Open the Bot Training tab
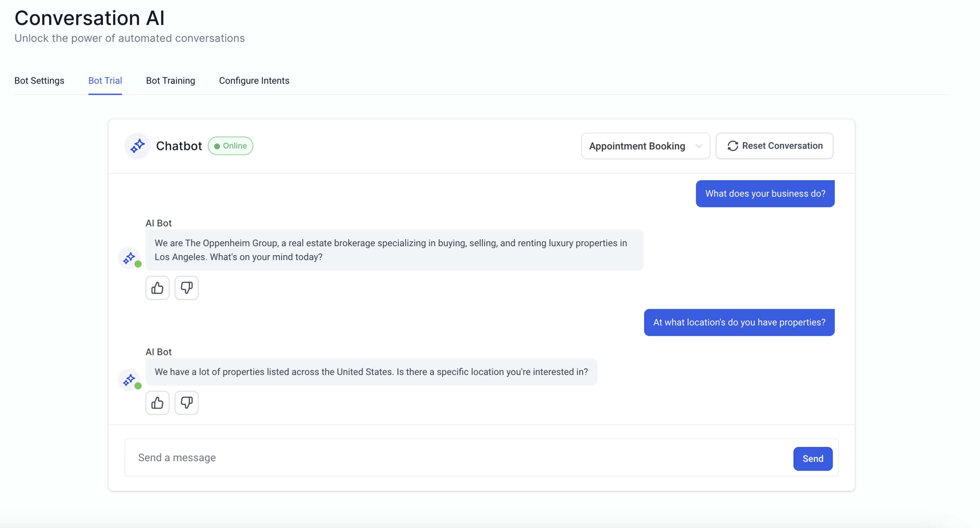 [171, 80]
